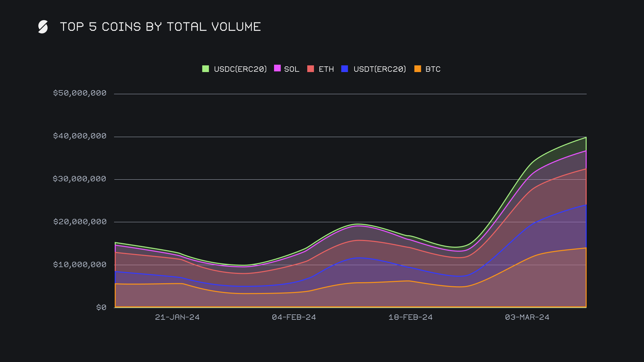
Task: Toggle the USDC(ERC20) legend label
Action: [240, 69]
